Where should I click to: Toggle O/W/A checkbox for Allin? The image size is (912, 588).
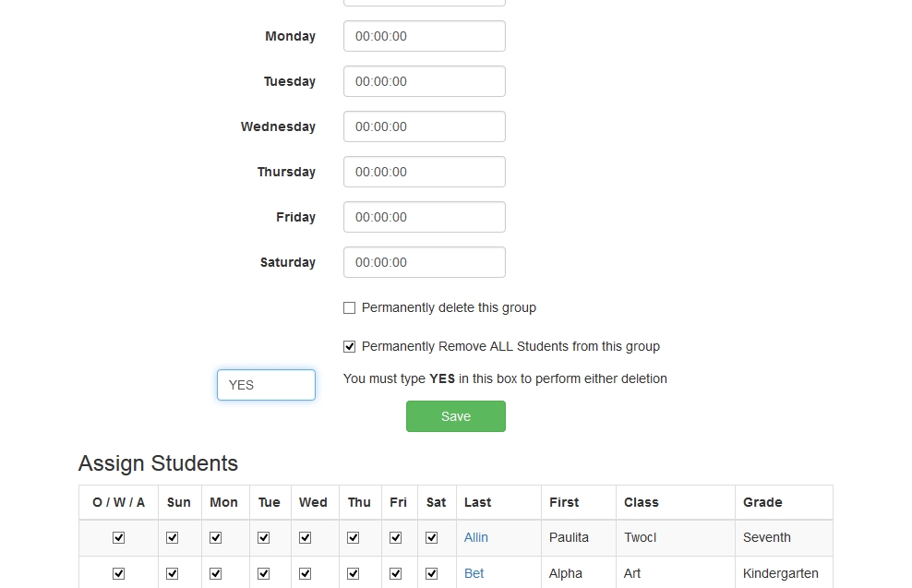pos(118,537)
